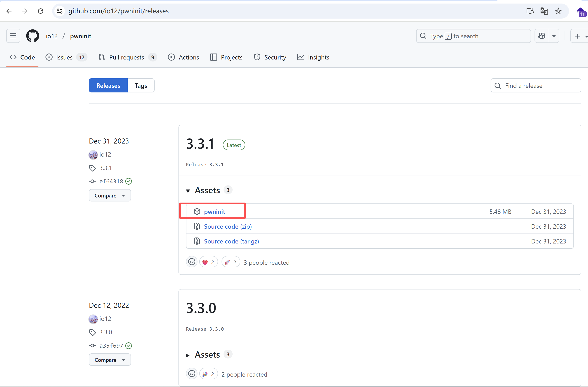Select the Releases button
Image resolution: width=588 pixels, height=387 pixels.
[108, 86]
